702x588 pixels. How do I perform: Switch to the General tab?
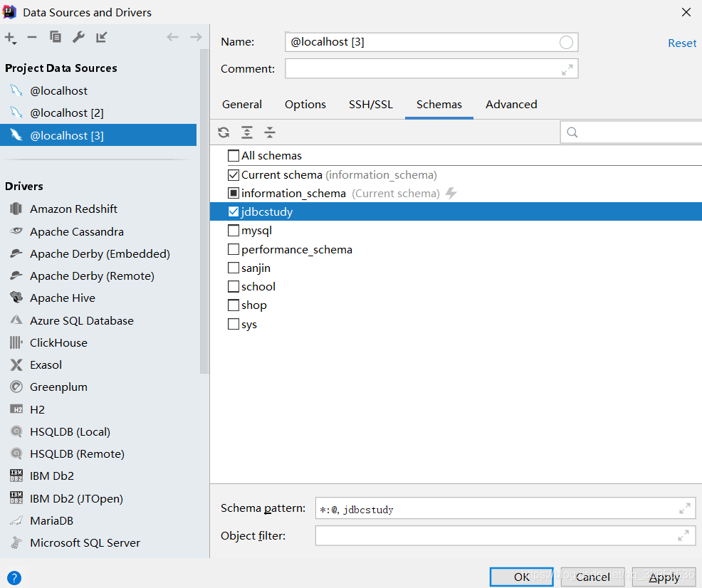[x=242, y=105]
